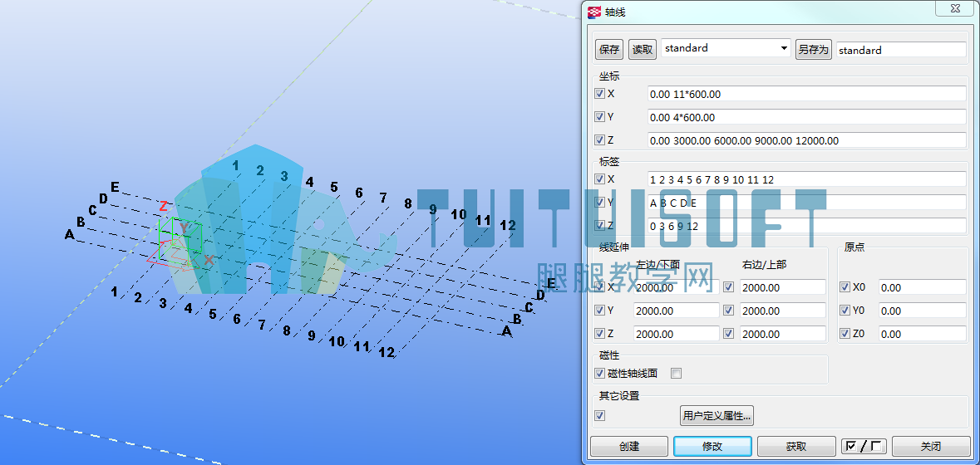Toggle the 坐标 Y checkbox
The width and height of the screenshot is (980, 465).
coord(600,117)
